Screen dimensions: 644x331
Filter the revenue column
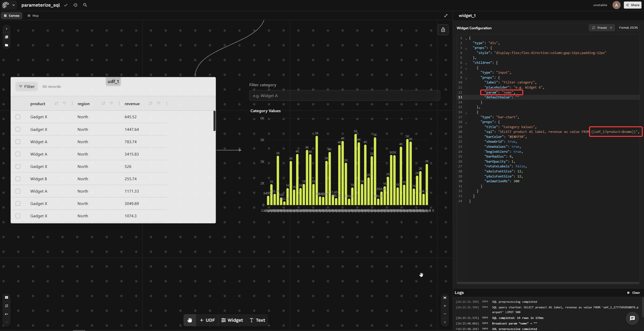[159, 103]
